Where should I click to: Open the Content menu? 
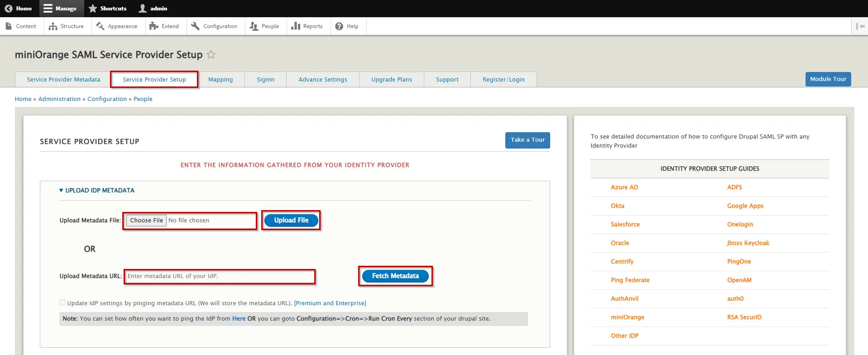point(21,26)
